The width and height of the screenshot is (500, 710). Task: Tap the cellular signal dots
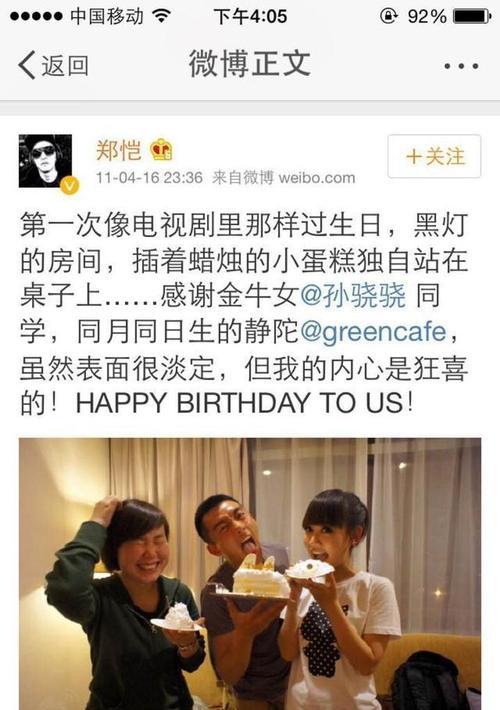coord(36,17)
